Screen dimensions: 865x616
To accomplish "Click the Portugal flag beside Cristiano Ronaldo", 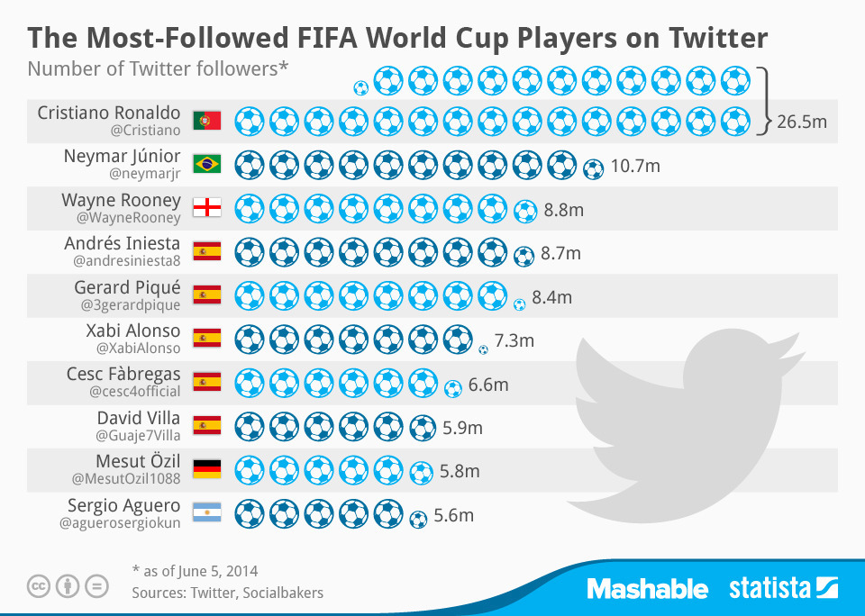I will 206,121.
